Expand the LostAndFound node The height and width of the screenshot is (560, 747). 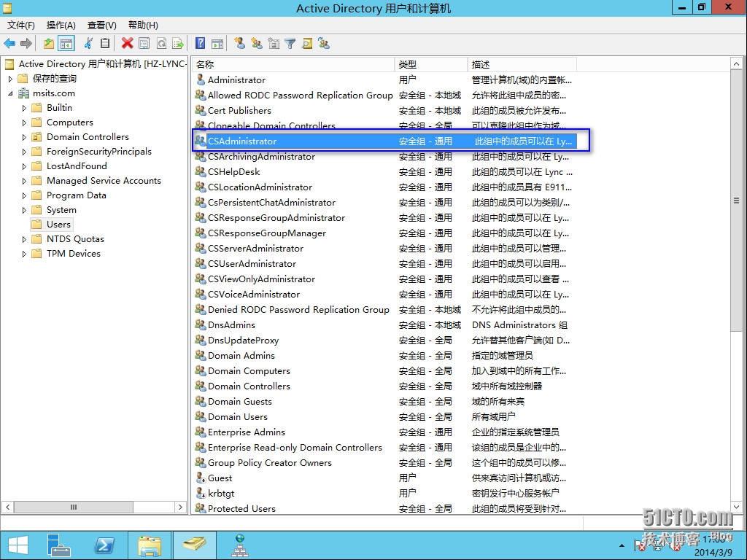coord(24,166)
